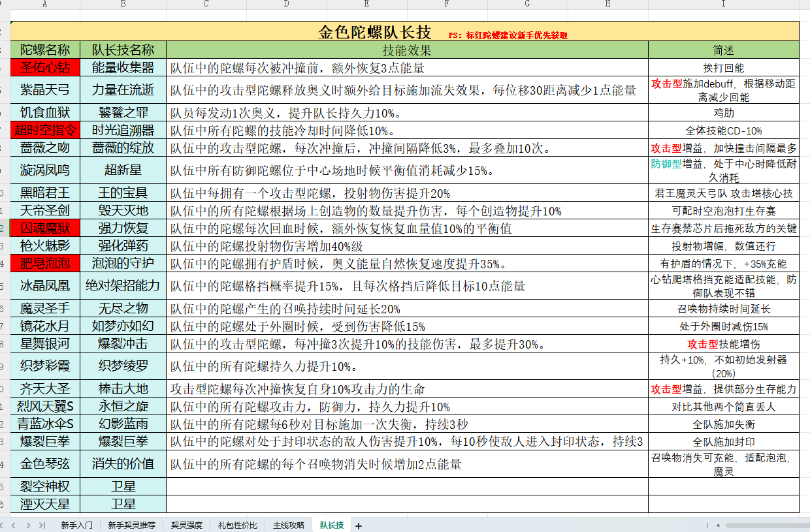Select the red 超时空指令 cell
Viewport: 810px width, 532px height.
[x=45, y=130]
